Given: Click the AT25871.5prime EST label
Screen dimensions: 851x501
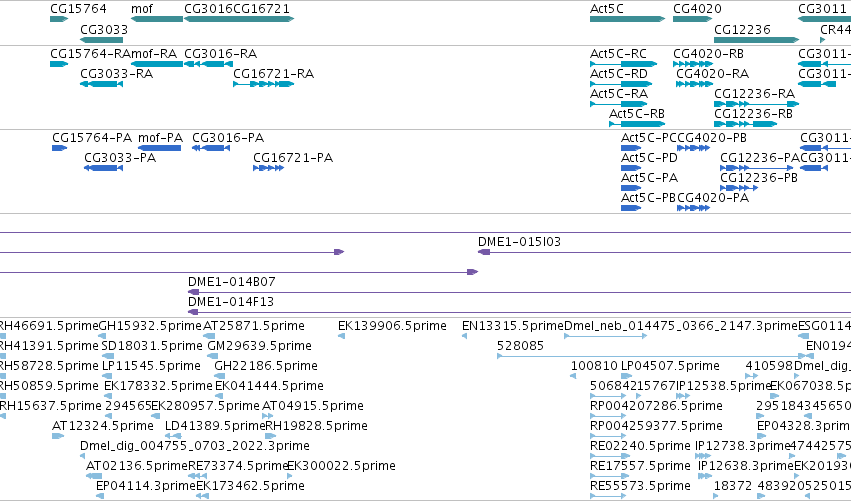Looking at the screenshot, I should [254, 326].
